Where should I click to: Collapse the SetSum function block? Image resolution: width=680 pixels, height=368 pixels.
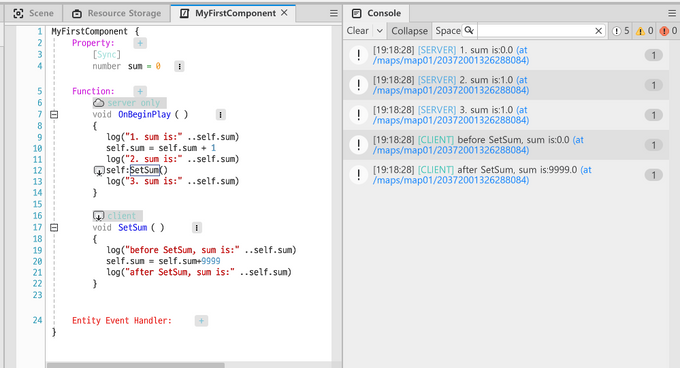tap(54, 228)
